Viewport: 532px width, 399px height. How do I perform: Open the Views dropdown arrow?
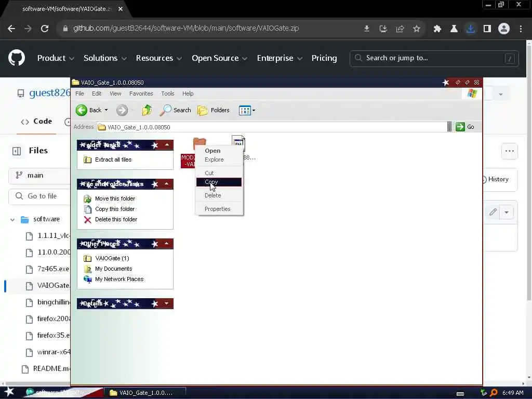coord(254,111)
